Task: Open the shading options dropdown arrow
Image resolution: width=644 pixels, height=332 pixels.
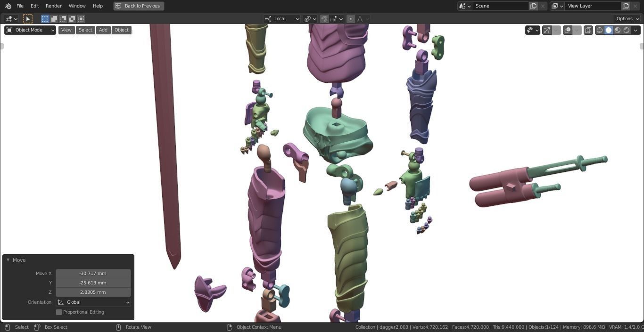Action: pos(636,30)
